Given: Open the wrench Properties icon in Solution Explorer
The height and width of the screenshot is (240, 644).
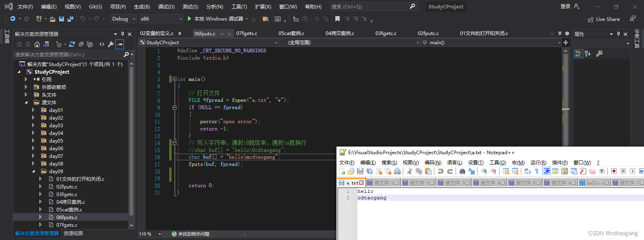Looking at the screenshot, I should pyautogui.click(x=111, y=44).
